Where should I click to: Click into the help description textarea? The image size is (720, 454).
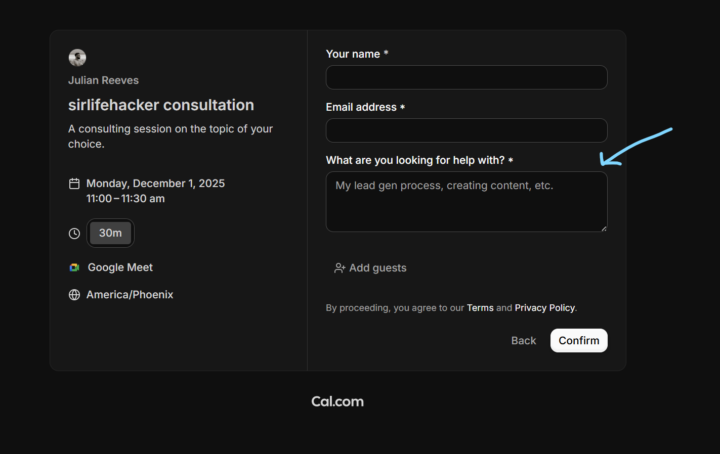pyautogui.click(x=467, y=202)
